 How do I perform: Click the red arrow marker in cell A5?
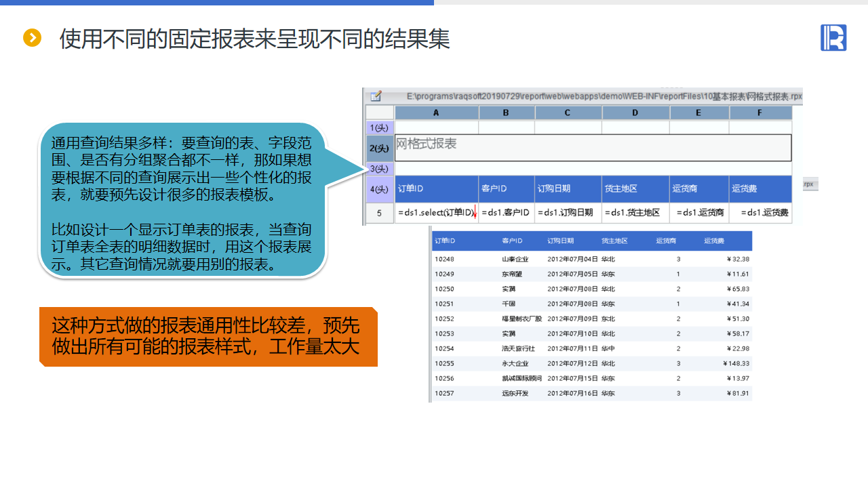click(x=475, y=213)
